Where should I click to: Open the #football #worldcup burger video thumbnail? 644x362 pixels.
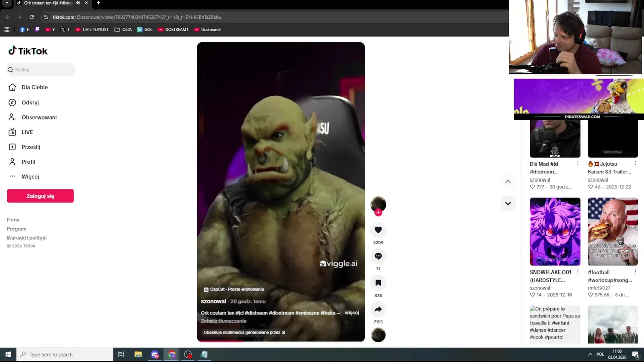click(x=613, y=231)
